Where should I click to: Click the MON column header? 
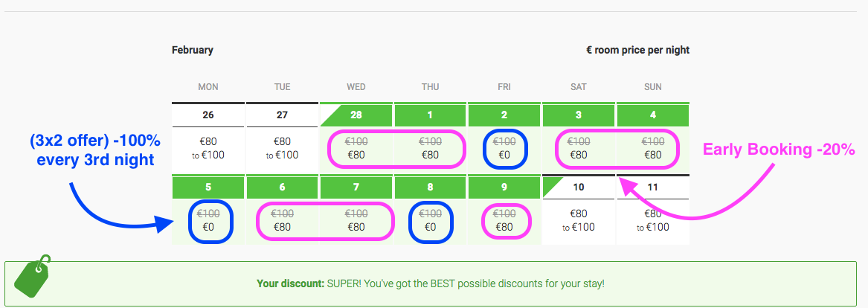click(208, 87)
